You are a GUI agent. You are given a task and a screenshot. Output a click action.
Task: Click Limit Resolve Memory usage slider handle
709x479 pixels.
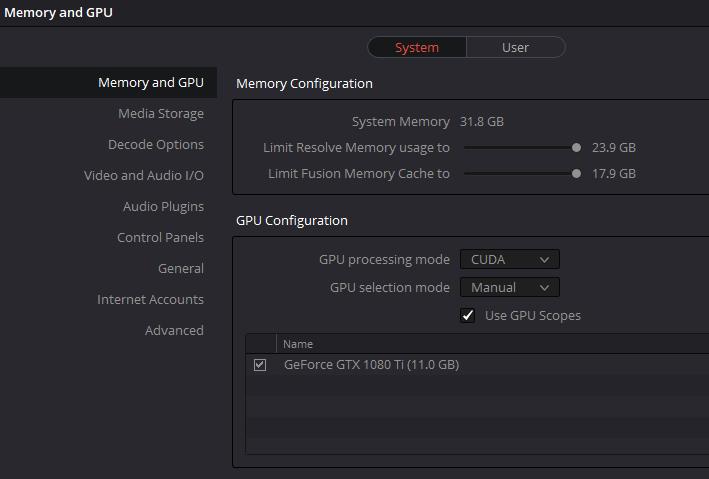576,147
